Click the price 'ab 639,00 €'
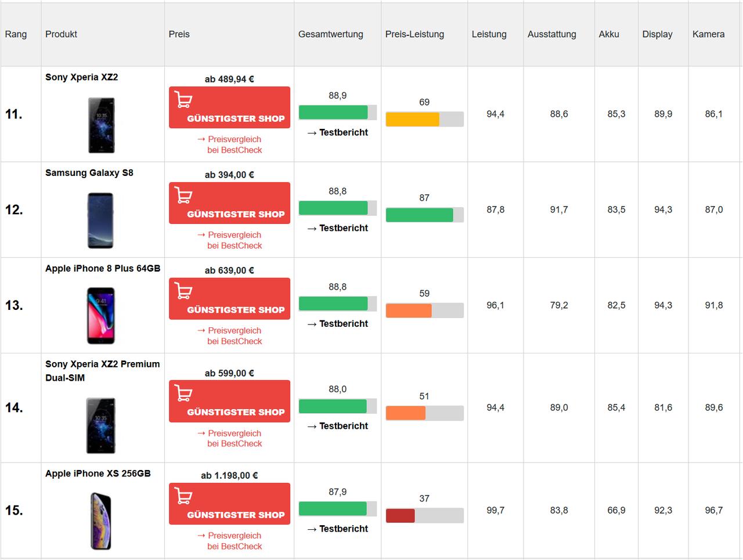 229,271
